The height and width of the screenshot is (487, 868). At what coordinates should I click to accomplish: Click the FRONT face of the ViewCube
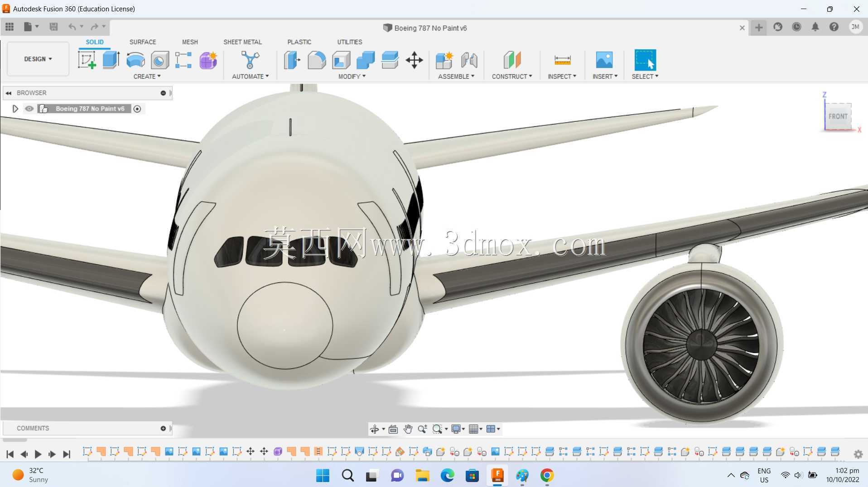838,116
